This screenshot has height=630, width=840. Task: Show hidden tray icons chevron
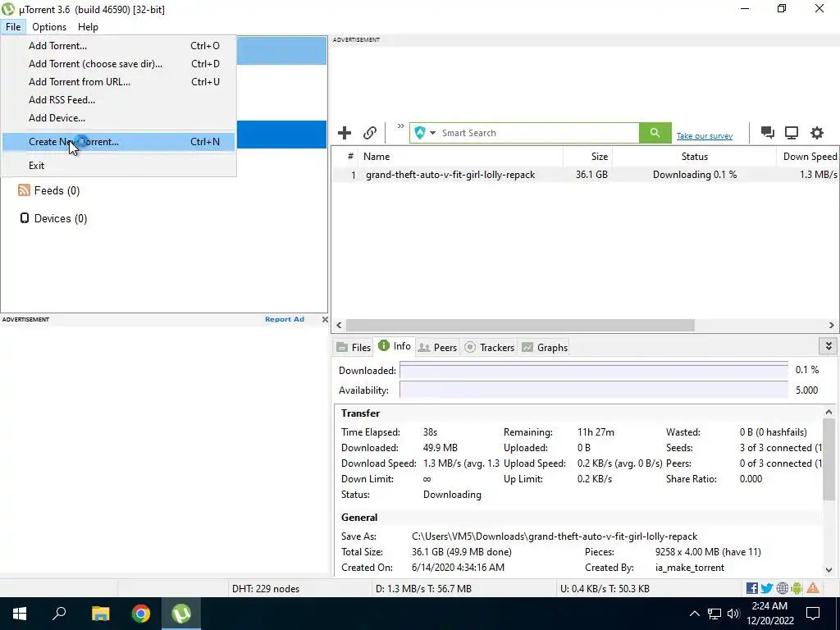point(694,614)
